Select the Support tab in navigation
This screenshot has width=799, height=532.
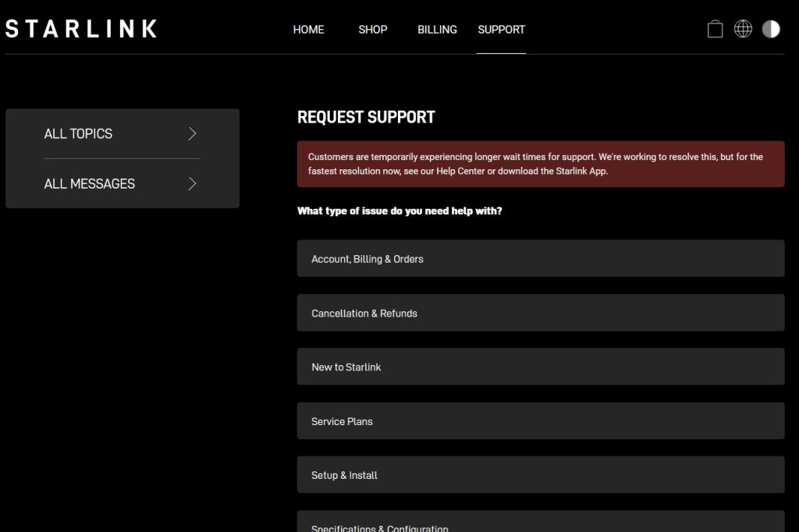(x=501, y=30)
